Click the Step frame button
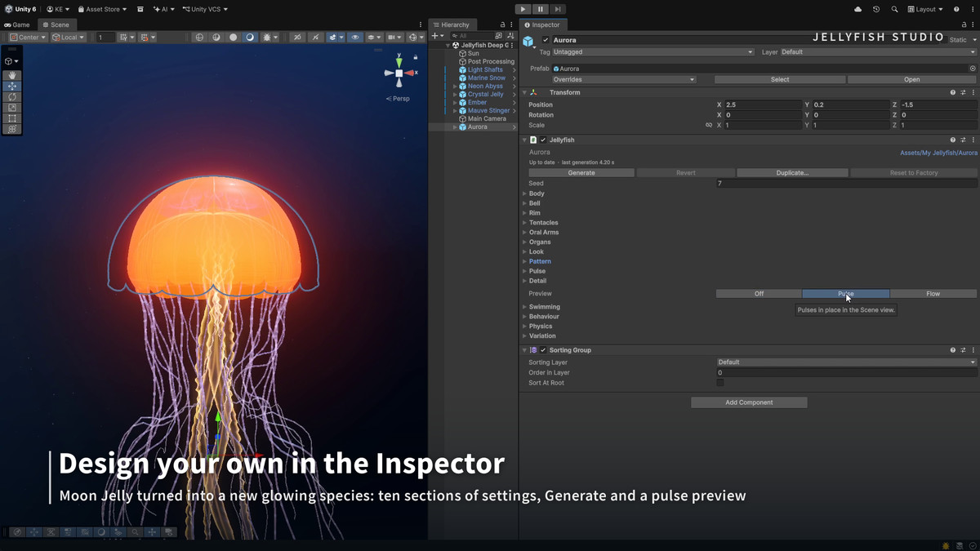This screenshot has height=551, width=980. [558, 9]
